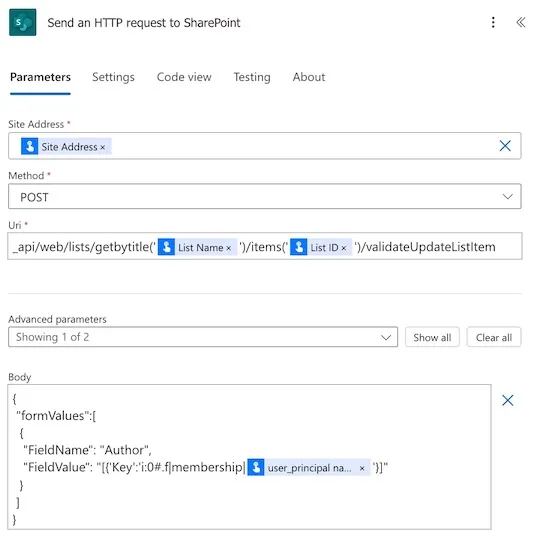The width and height of the screenshot is (534, 540).
Task: Open the three-dot more options menu
Action: 493,22
